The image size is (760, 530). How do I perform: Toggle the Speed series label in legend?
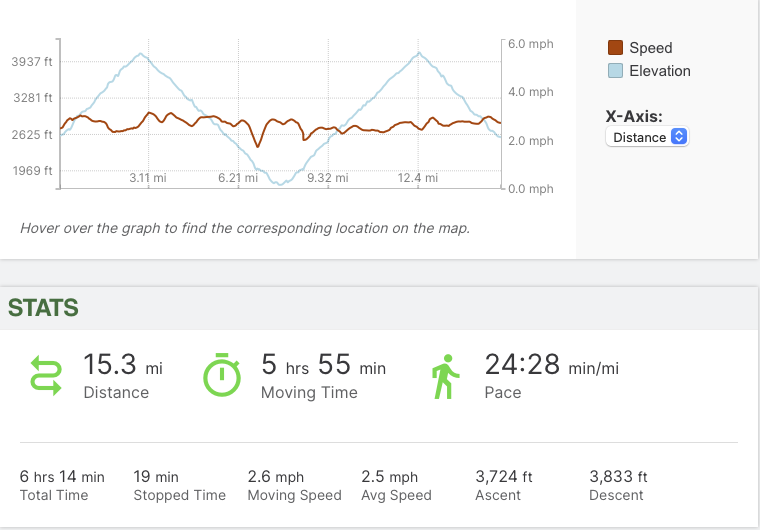(x=650, y=48)
